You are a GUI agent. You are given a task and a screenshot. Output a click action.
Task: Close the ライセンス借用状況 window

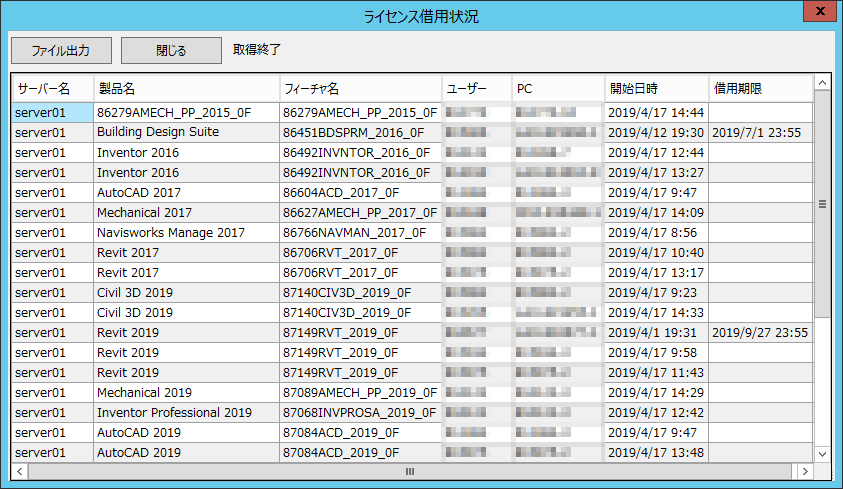(x=819, y=13)
